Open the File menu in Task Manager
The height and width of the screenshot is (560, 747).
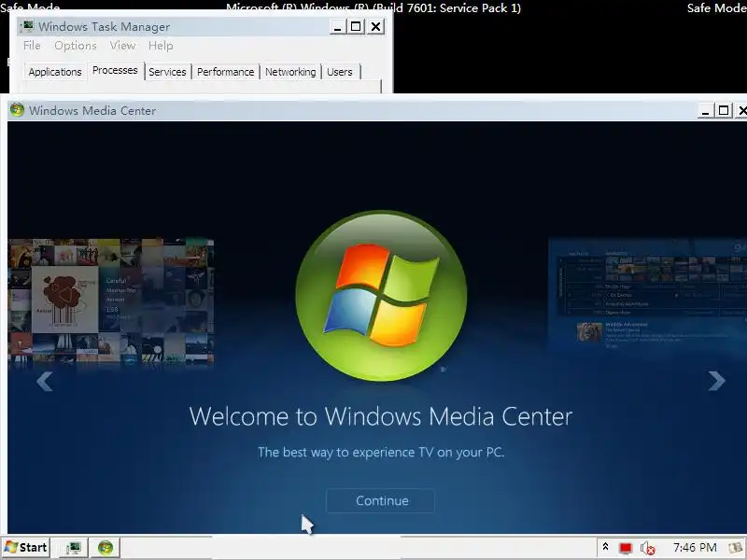click(32, 46)
